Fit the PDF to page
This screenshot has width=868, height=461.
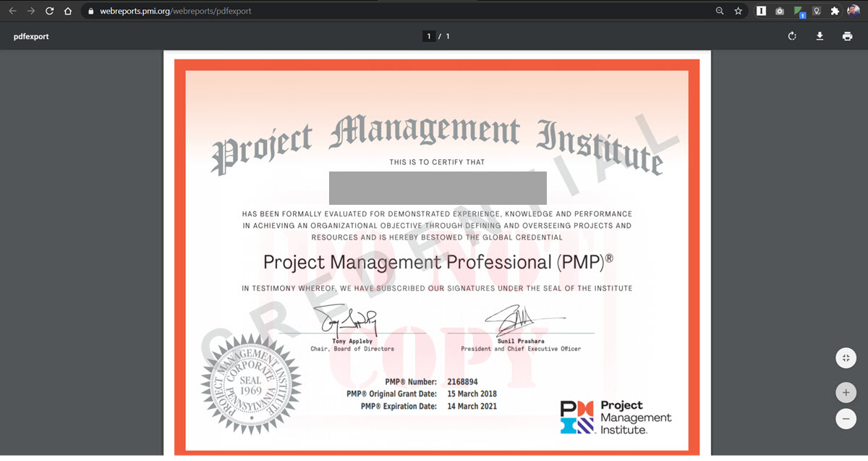846,358
